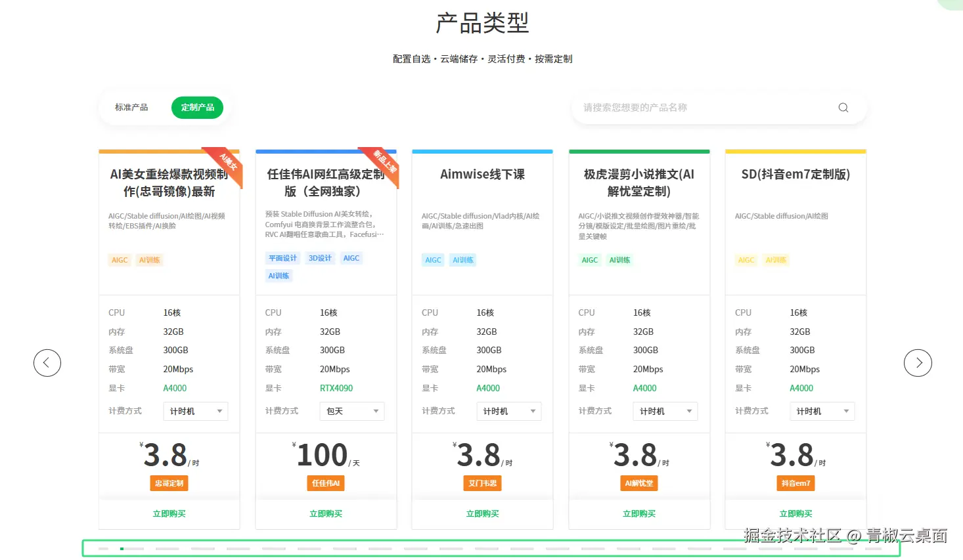Open 极虎漫剪小说推文 card title

pyautogui.click(x=639, y=183)
